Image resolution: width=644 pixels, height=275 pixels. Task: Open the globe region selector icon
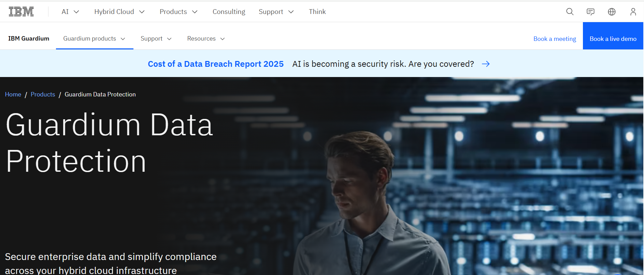click(x=612, y=12)
